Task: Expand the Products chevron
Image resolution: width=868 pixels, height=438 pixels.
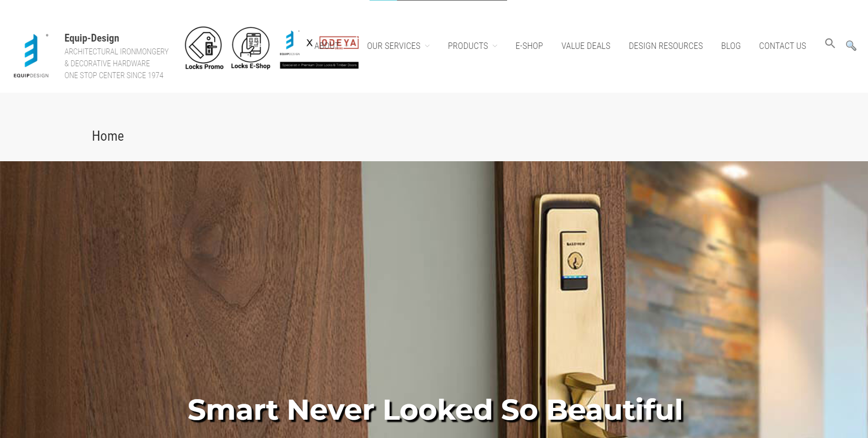Action: click(495, 46)
